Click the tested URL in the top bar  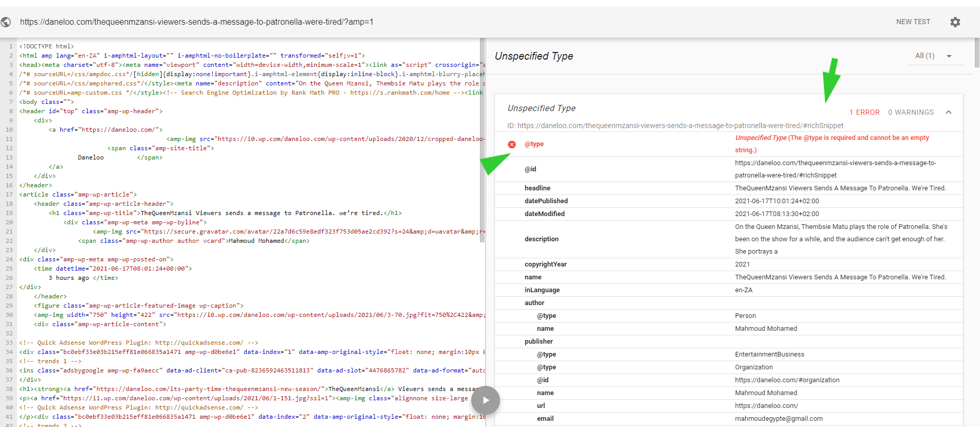[197, 22]
